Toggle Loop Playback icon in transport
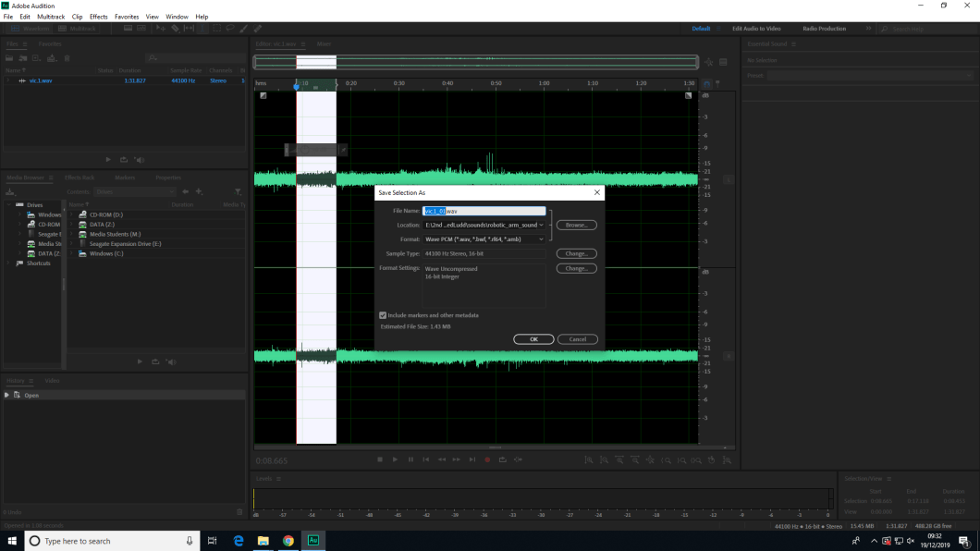Screen dimensions: 980x551 tap(503, 459)
